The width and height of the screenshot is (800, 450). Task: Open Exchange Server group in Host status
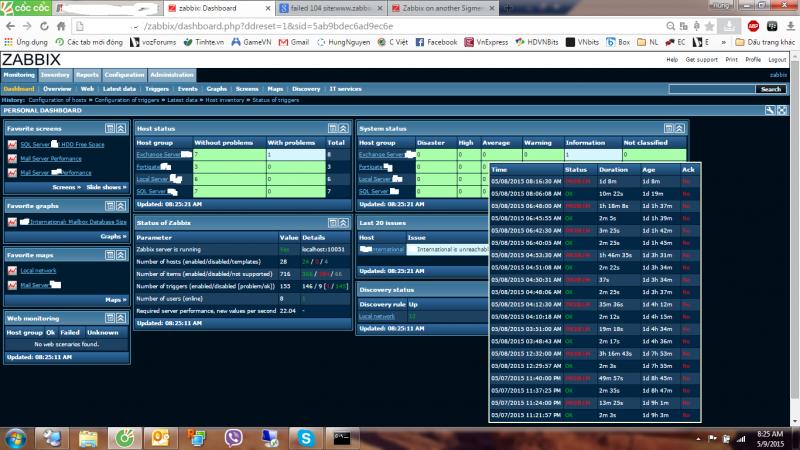click(x=158, y=155)
